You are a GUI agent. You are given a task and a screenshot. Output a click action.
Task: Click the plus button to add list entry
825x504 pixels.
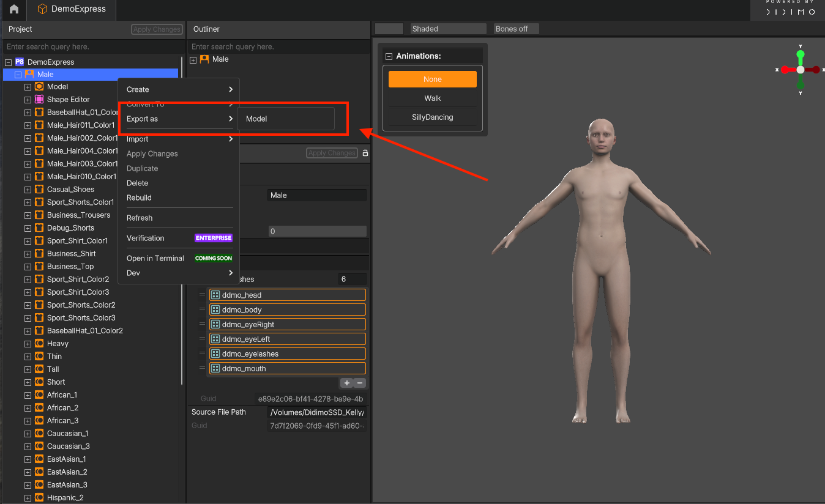[x=346, y=383]
